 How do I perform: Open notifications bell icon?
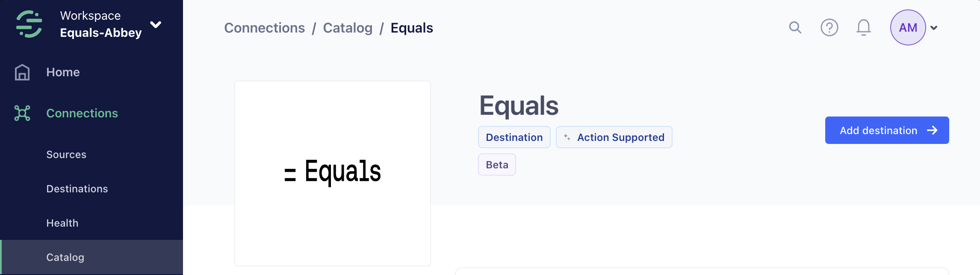(x=863, y=27)
